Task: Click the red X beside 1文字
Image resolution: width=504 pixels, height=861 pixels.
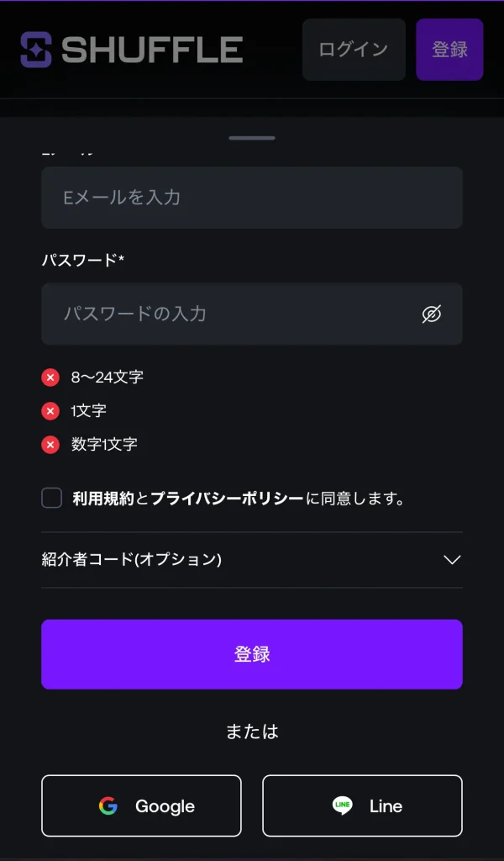Action: 50,411
